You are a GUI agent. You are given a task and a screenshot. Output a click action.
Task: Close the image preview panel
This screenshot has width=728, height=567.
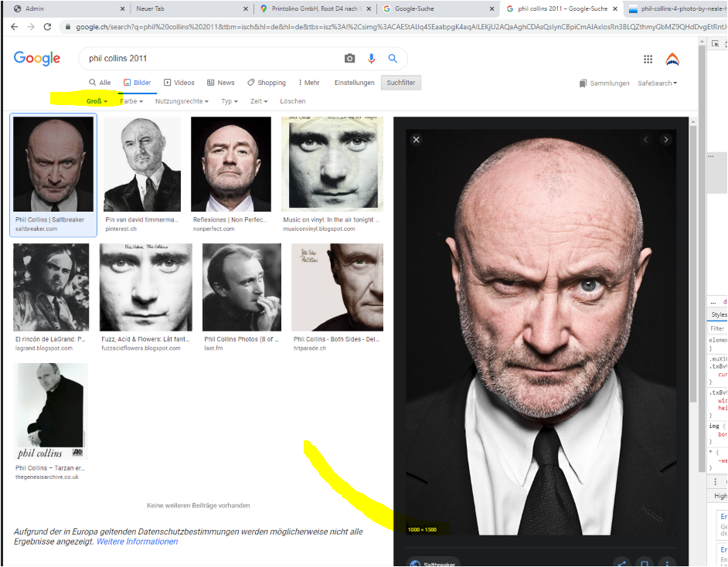[x=416, y=140]
